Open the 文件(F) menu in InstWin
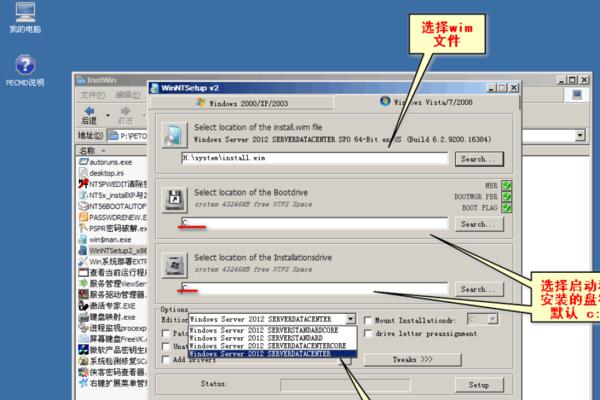 [x=93, y=95]
